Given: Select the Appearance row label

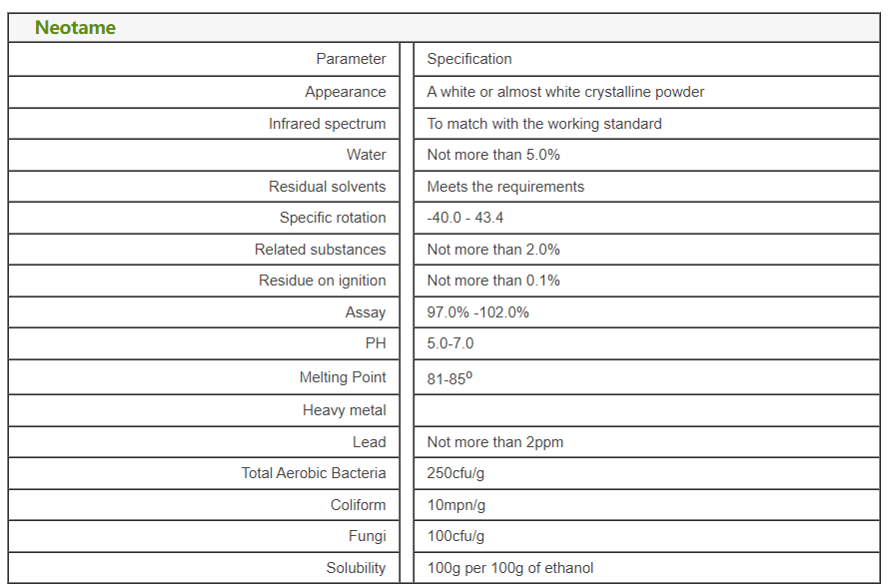Looking at the screenshot, I should pyautogui.click(x=345, y=92).
